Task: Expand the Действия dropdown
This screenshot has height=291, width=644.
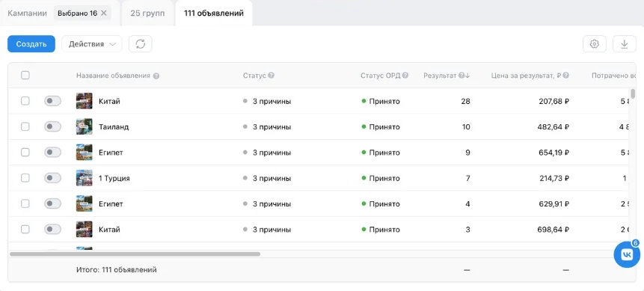Action: (x=91, y=44)
